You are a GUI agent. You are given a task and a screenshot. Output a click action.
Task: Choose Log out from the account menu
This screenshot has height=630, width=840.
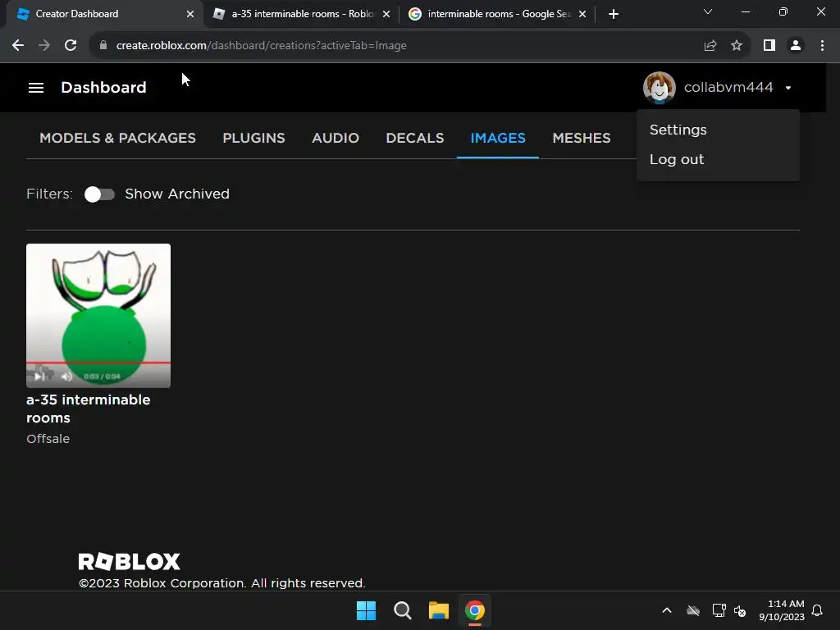pos(677,159)
